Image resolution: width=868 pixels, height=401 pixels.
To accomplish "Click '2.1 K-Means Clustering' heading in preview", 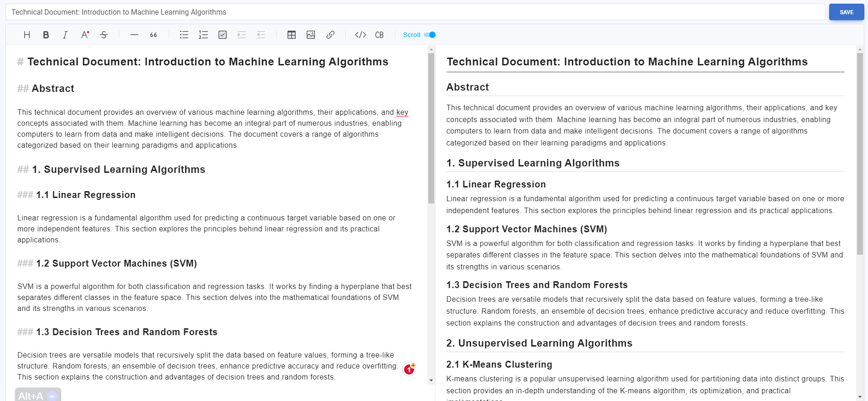I will click(499, 364).
